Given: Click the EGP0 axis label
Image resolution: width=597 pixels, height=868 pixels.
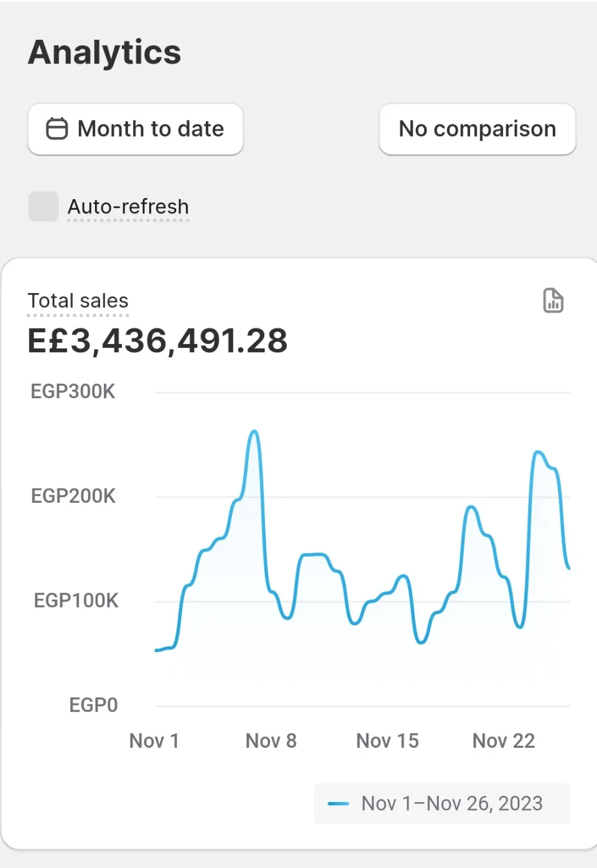Looking at the screenshot, I should point(93,705).
